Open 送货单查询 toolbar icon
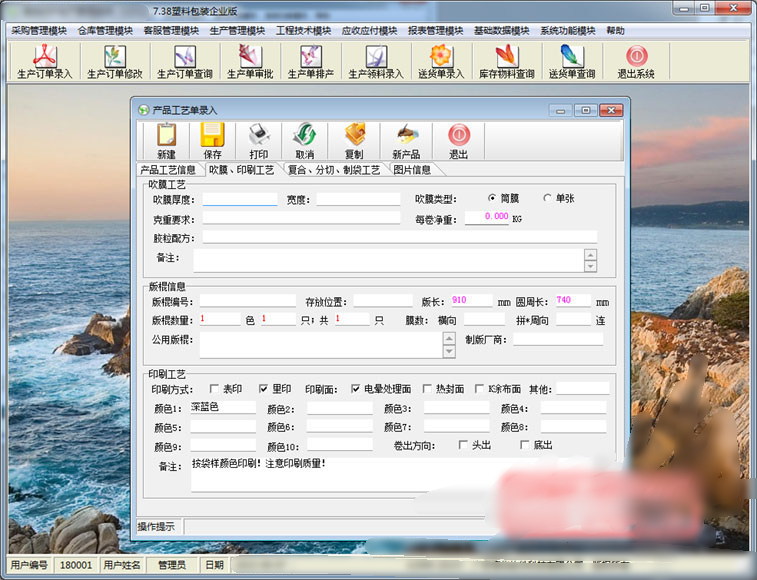Image resolution: width=757 pixels, height=580 pixels. 572,61
